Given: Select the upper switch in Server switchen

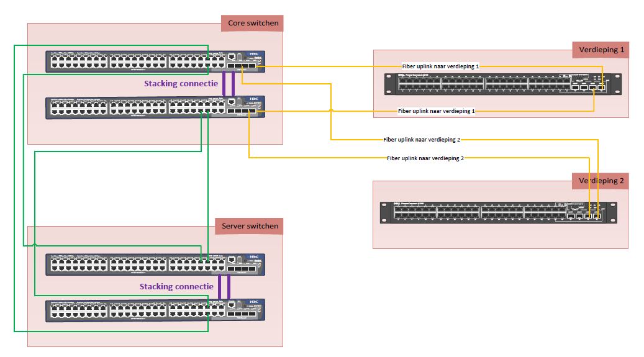Looking at the screenshot, I should click(x=155, y=264).
